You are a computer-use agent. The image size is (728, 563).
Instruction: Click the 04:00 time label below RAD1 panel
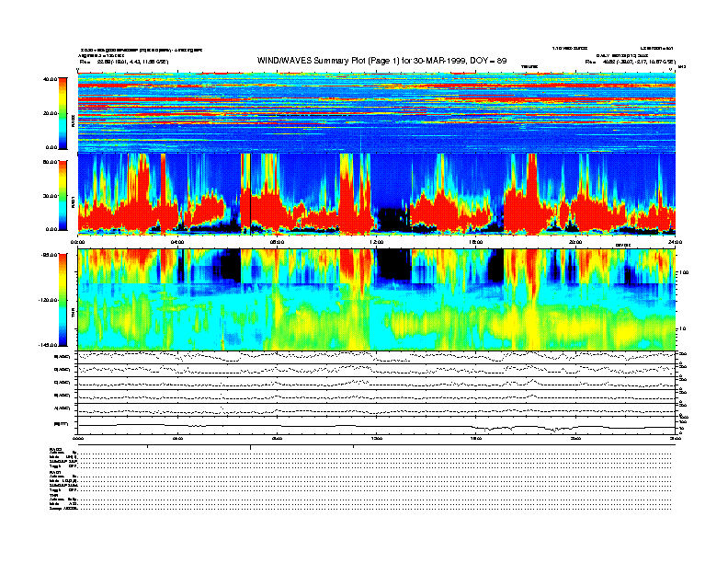pos(177,242)
